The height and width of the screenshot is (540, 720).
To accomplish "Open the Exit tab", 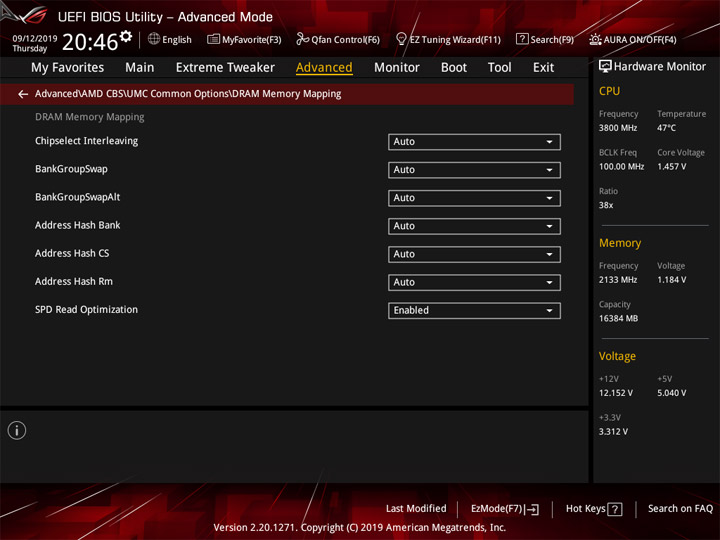I will click(543, 68).
